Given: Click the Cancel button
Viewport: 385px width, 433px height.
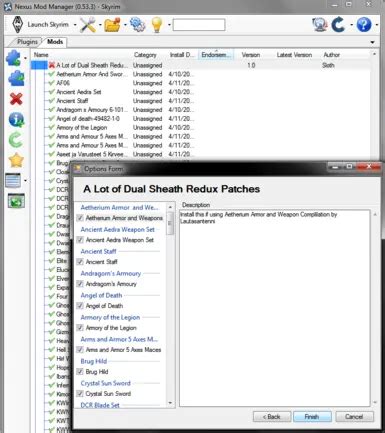Looking at the screenshot, I should click(x=354, y=417).
